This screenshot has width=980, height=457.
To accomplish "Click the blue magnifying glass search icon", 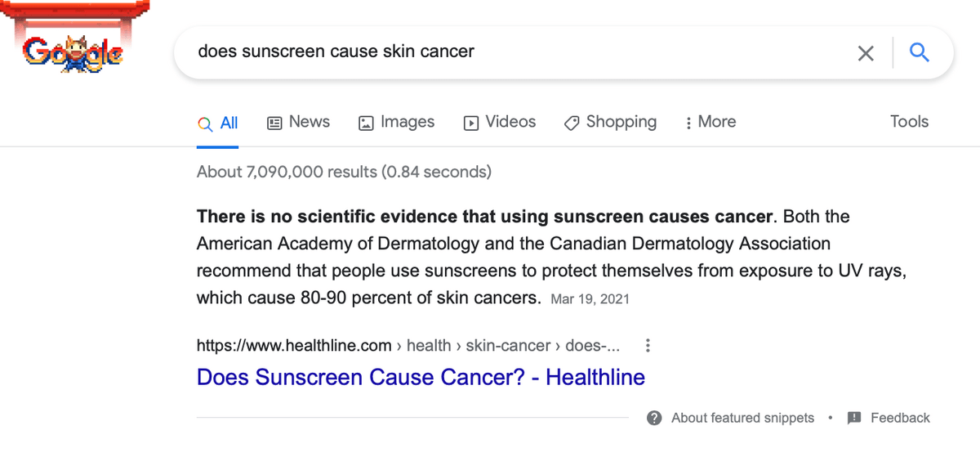I will pos(920,53).
